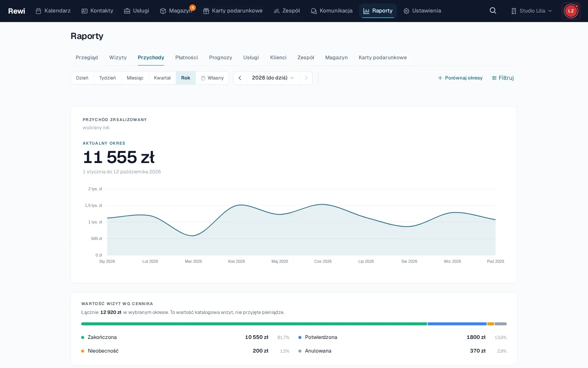Open Zespół in top navigation bar

click(287, 11)
